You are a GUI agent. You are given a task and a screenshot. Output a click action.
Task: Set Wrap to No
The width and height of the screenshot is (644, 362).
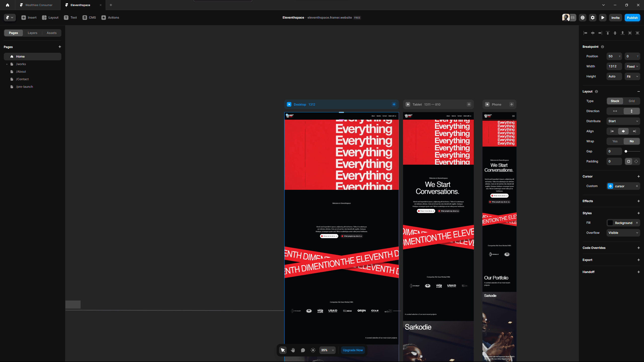[x=632, y=141]
